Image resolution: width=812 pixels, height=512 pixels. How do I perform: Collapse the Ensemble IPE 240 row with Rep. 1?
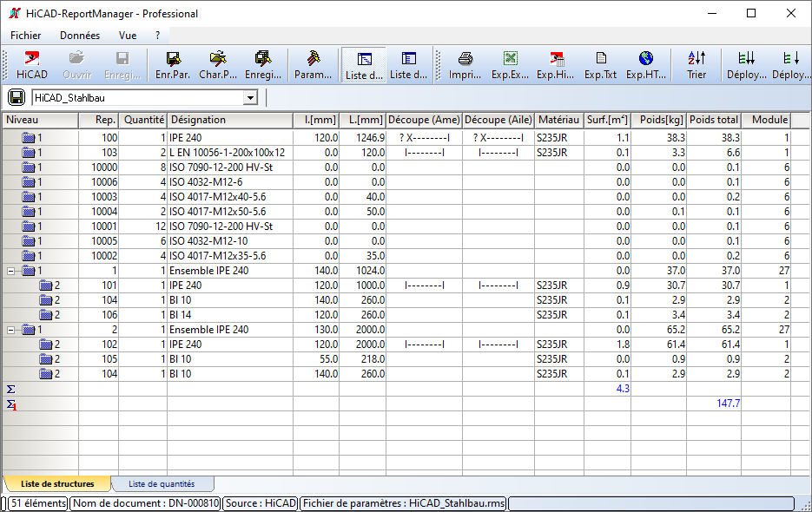coord(11,271)
